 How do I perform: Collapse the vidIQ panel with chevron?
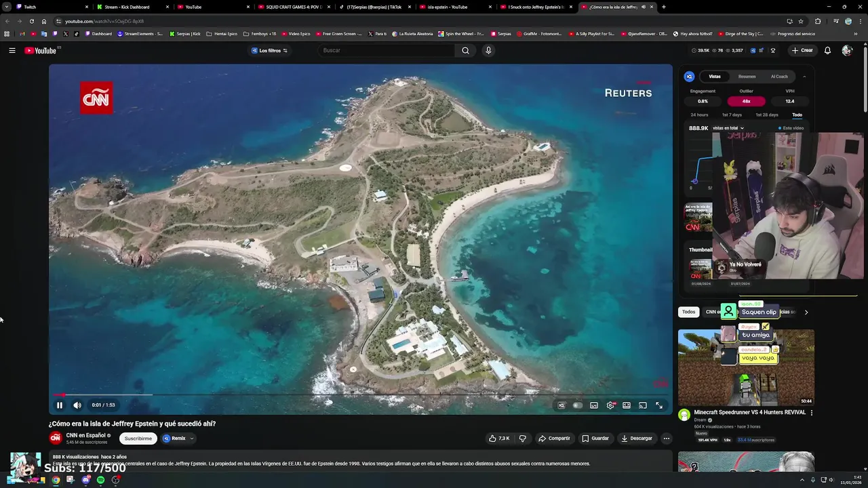pyautogui.click(x=804, y=77)
